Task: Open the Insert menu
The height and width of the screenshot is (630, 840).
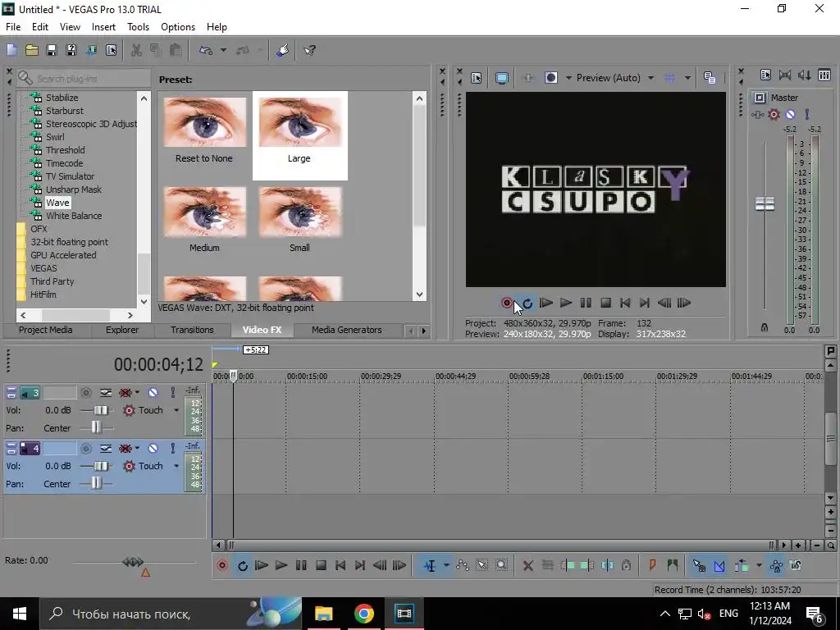Action: point(103,27)
